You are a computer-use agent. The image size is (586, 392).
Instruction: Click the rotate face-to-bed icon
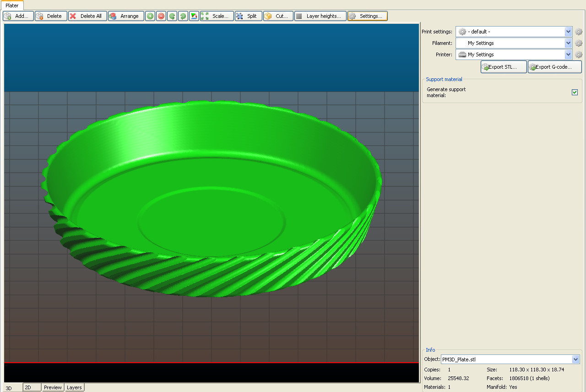click(x=194, y=16)
